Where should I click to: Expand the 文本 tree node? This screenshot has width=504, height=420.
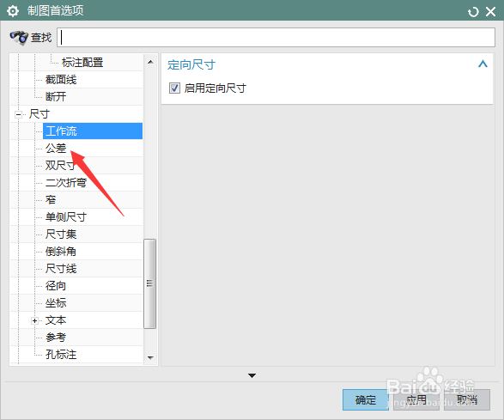click(34, 320)
